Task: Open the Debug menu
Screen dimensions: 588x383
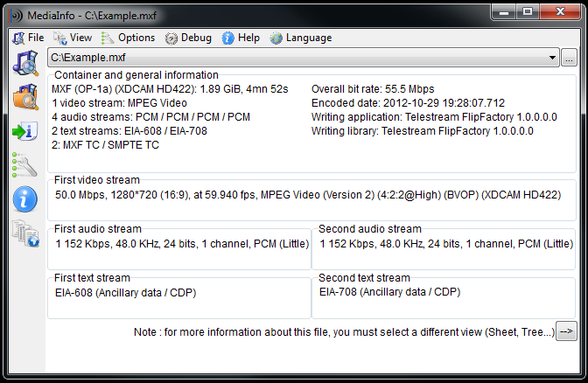Action: coord(189,38)
